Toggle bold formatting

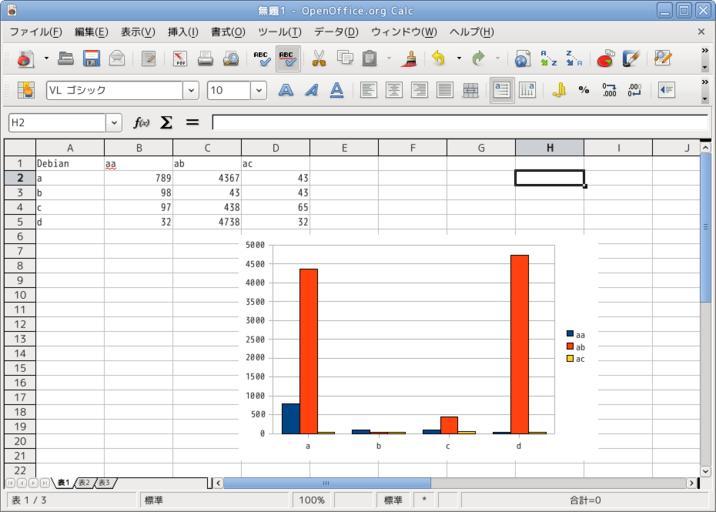[286, 90]
